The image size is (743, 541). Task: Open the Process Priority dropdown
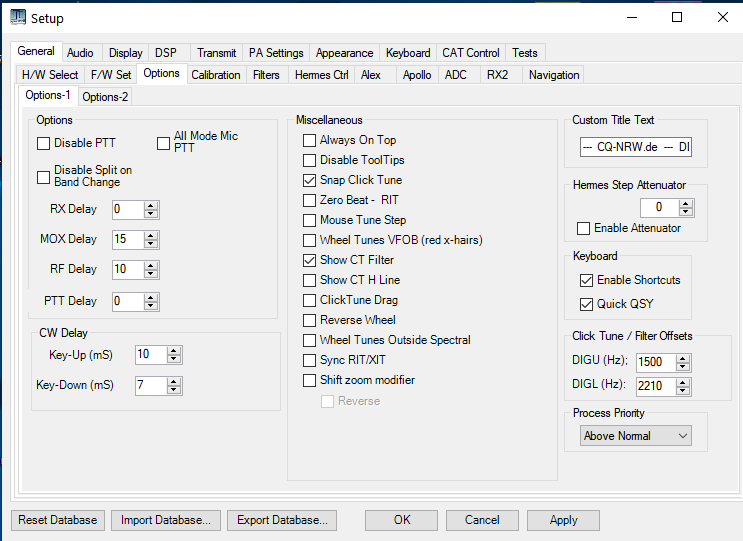point(635,436)
